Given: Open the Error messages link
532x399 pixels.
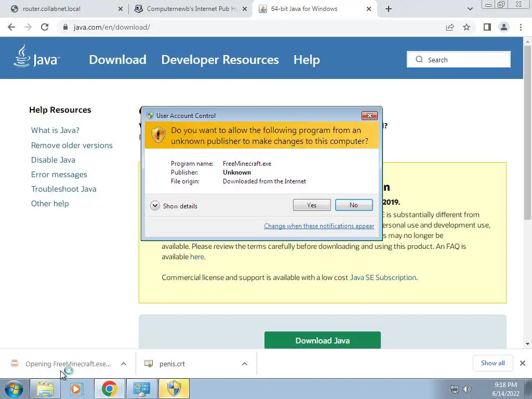Looking at the screenshot, I should pyautogui.click(x=59, y=175).
